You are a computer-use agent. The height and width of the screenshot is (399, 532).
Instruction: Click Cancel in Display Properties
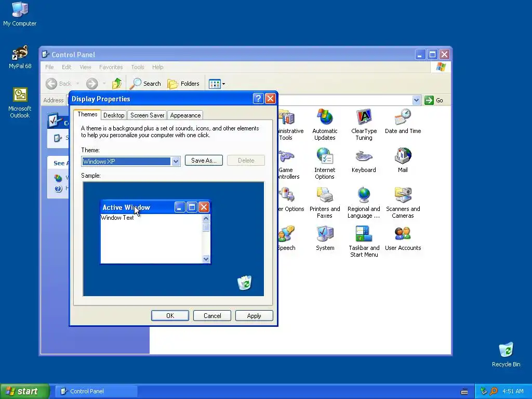click(x=212, y=315)
